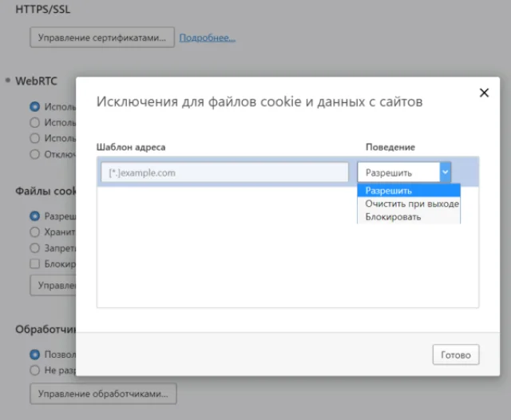
Task: Click the HTTPS/SSL section heading
Action: click(42, 9)
